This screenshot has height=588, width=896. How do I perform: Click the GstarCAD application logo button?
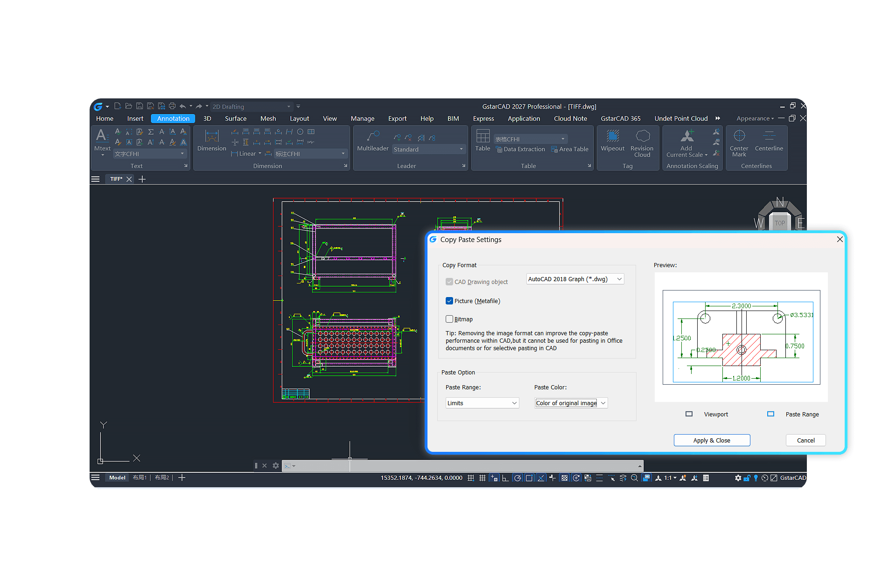point(98,106)
